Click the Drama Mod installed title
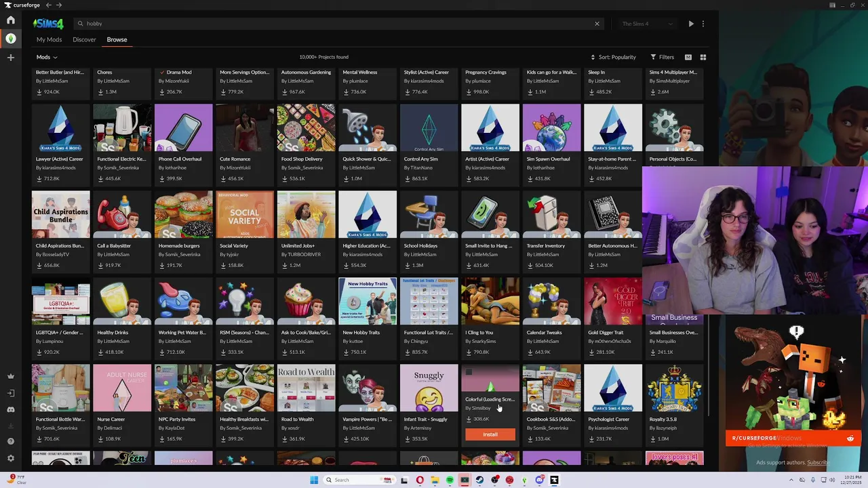 click(178, 73)
